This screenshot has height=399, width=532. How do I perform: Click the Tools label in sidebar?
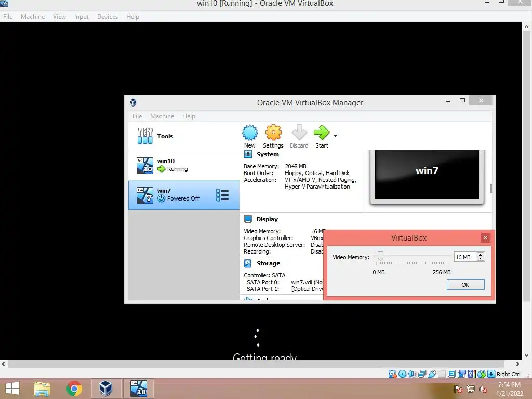165,136
